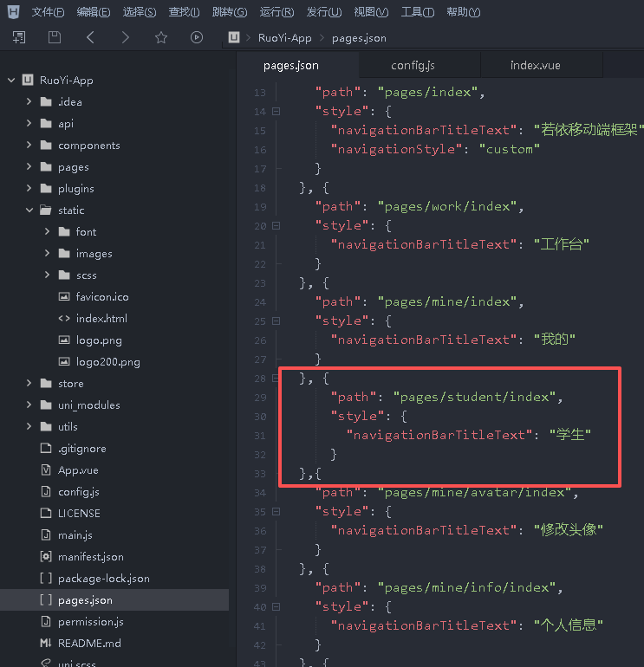Open App.vue from the project tree
This screenshot has width=644, height=667.
click(78, 470)
